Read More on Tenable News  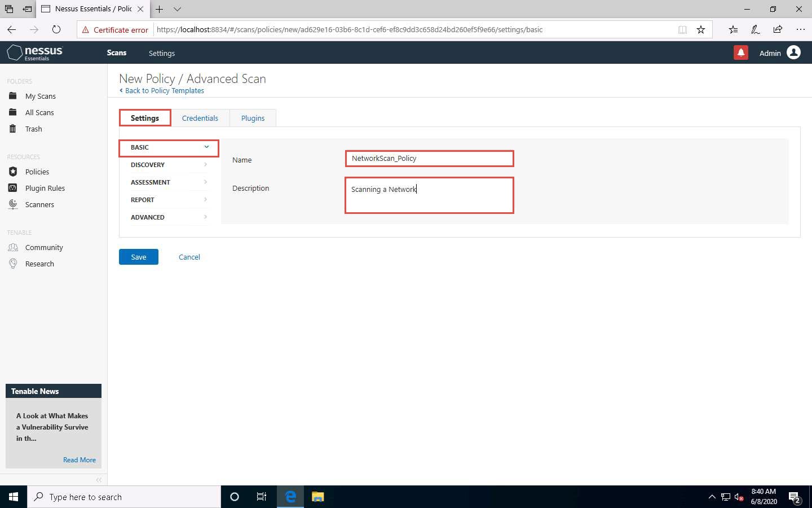(80, 460)
